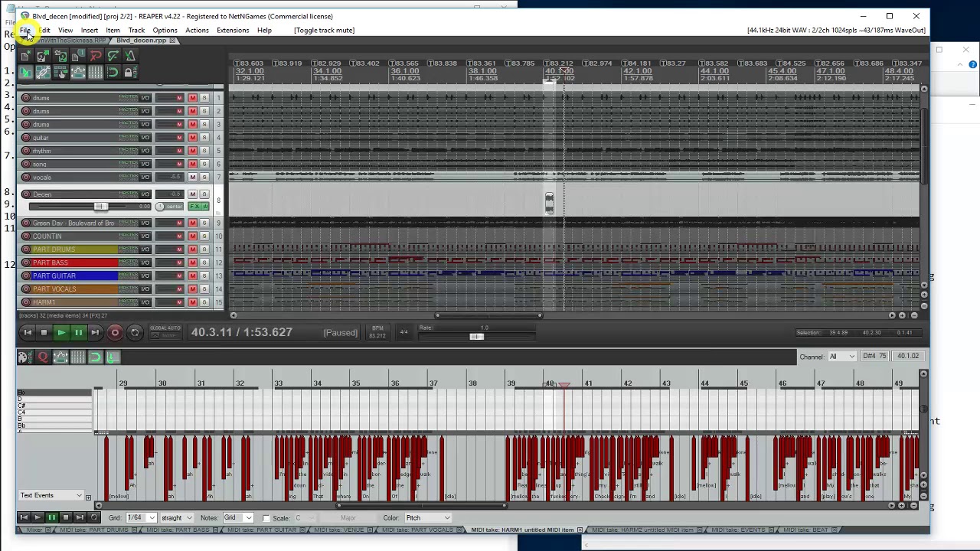This screenshot has width=980, height=551.
Task: Mute the vocals track
Action: point(192,177)
